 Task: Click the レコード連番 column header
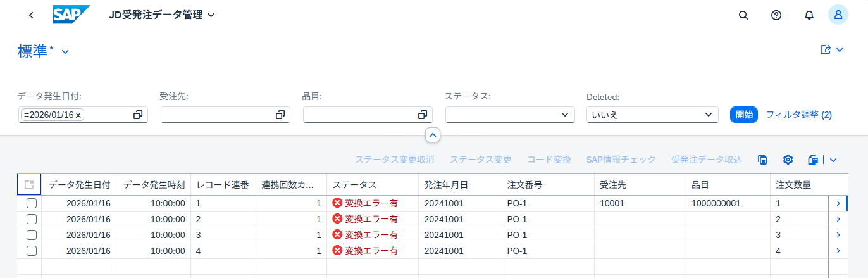pos(223,185)
